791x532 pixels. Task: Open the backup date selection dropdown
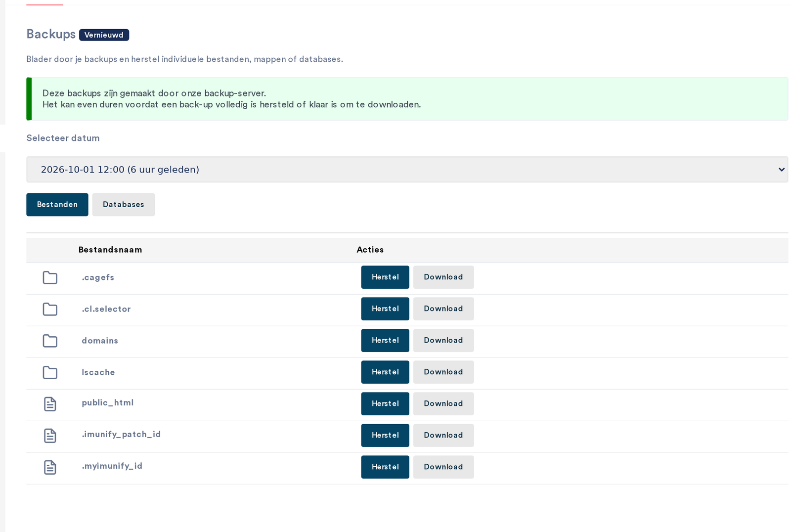coord(407,170)
